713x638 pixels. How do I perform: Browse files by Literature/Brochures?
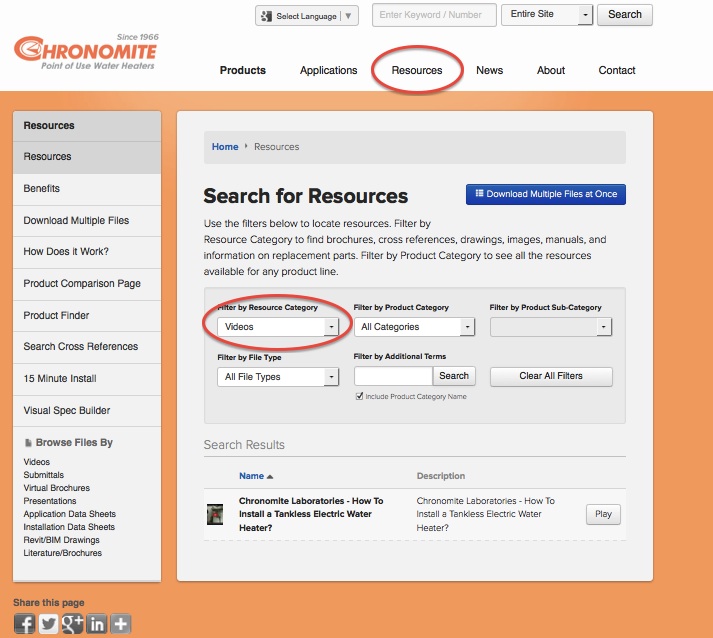coord(63,553)
